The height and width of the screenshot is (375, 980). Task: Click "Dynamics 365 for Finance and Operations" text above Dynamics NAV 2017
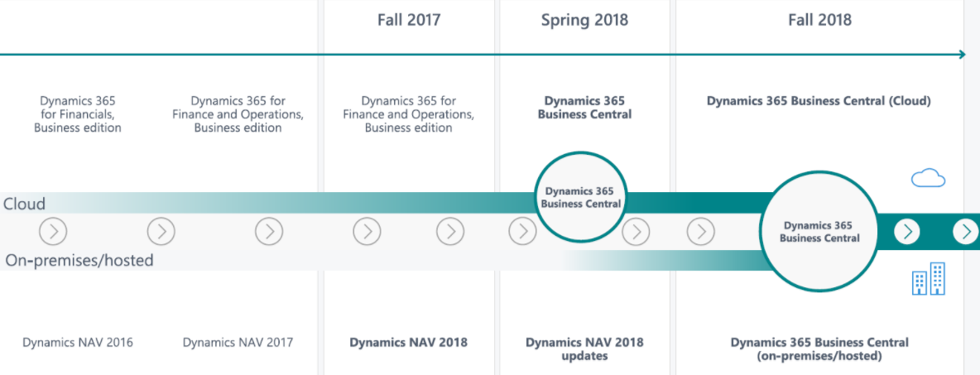click(x=238, y=113)
